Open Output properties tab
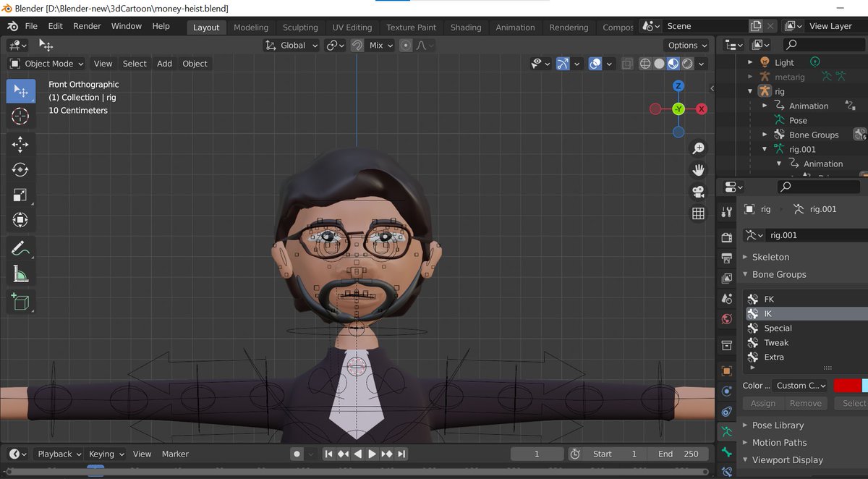This screenshot has height=479, width=868. point(727,258)
